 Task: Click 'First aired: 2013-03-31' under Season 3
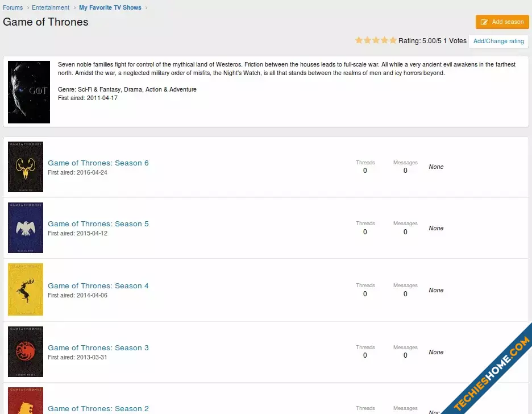pyautogui.click(x=77, y=357)
